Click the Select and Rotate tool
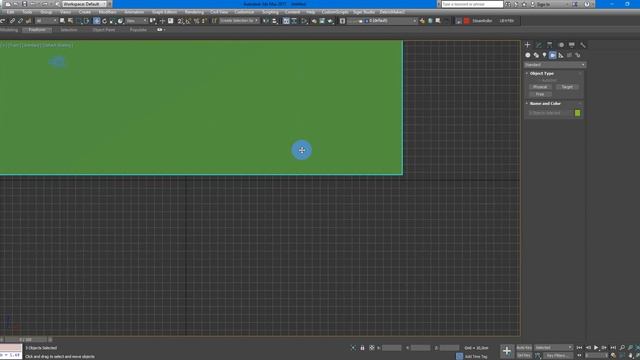Screen dimensions: 640x360 pyautogui.click(x=104, y=20)
